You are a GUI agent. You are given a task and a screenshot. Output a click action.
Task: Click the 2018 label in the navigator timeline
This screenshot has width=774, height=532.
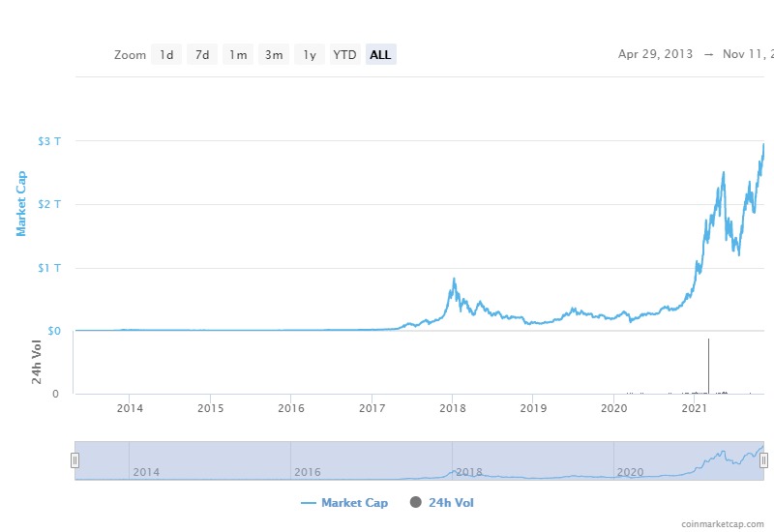[469, 472]
